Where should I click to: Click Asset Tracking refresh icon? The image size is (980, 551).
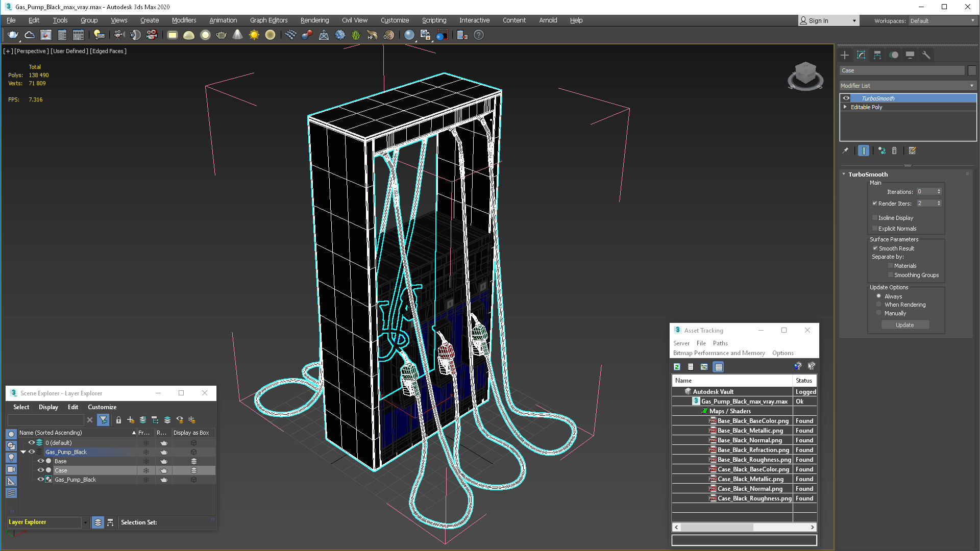(x=677, y=367)
